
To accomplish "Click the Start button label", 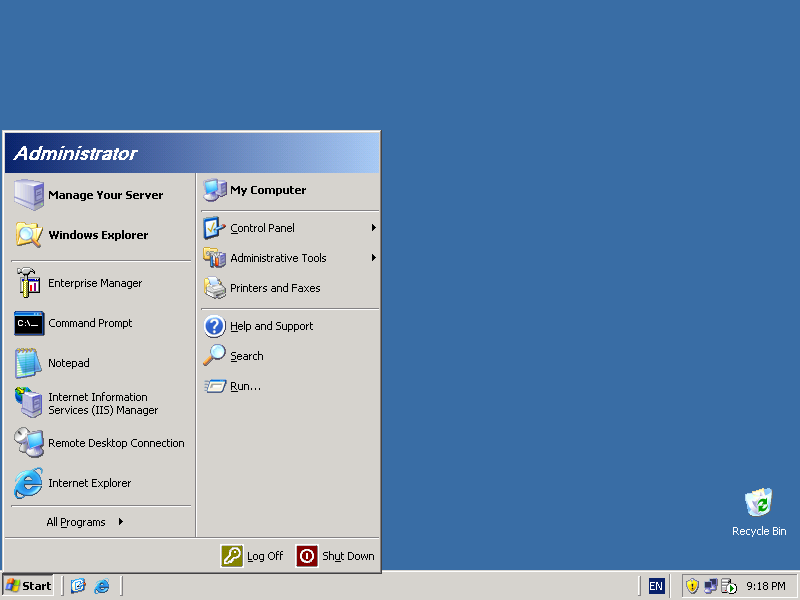I will click(36, 586).
